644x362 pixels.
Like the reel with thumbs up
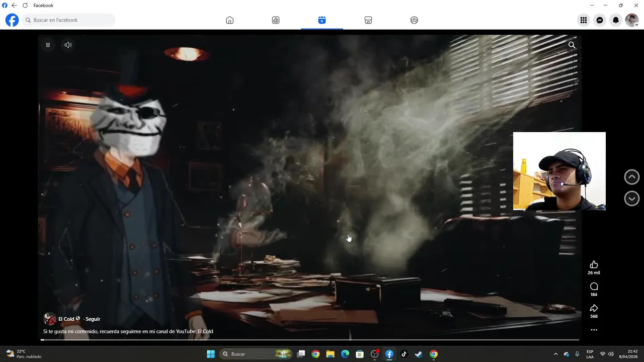[x=594, y=264]
